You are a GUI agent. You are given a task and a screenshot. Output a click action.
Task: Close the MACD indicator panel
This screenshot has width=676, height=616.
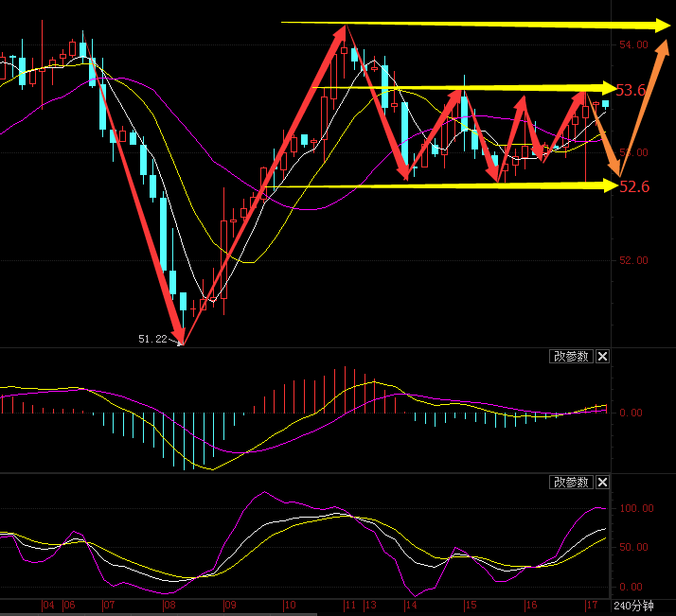(603, 357)
